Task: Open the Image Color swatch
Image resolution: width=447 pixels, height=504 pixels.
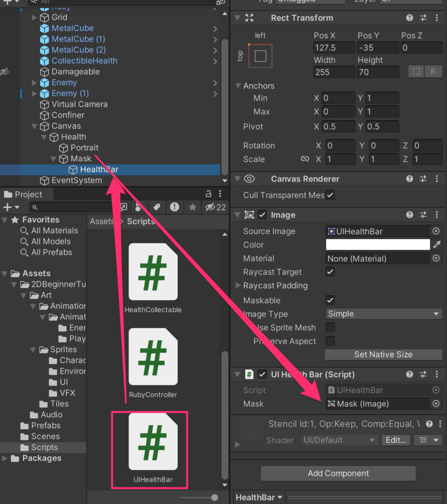Action: pos(378,245)
